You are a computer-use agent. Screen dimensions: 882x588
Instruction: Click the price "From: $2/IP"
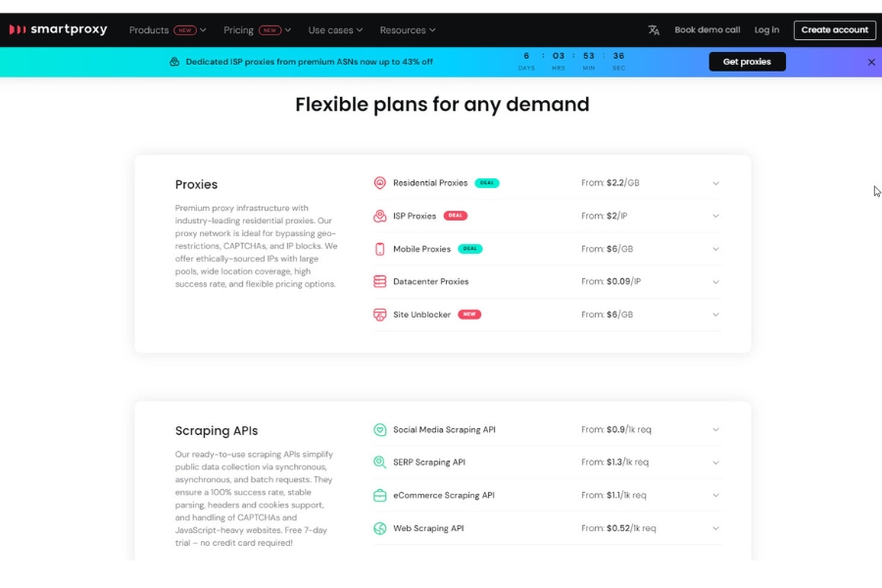point(604,216)
